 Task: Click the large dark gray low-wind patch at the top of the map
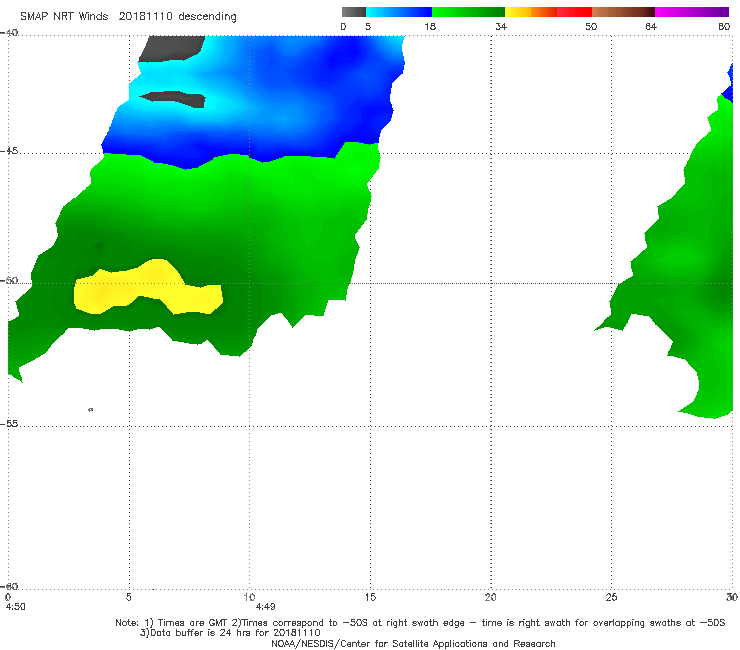(x=172, y=48)
